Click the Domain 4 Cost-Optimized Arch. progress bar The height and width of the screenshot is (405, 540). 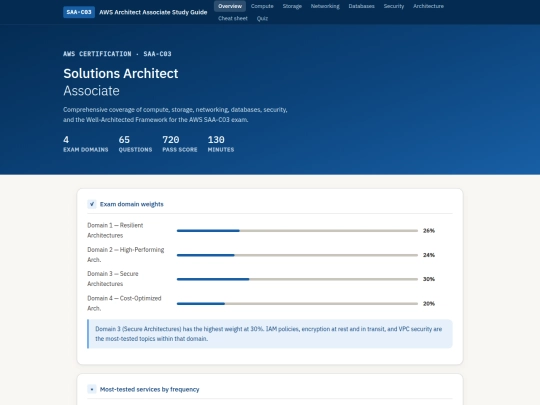[297, 304]
